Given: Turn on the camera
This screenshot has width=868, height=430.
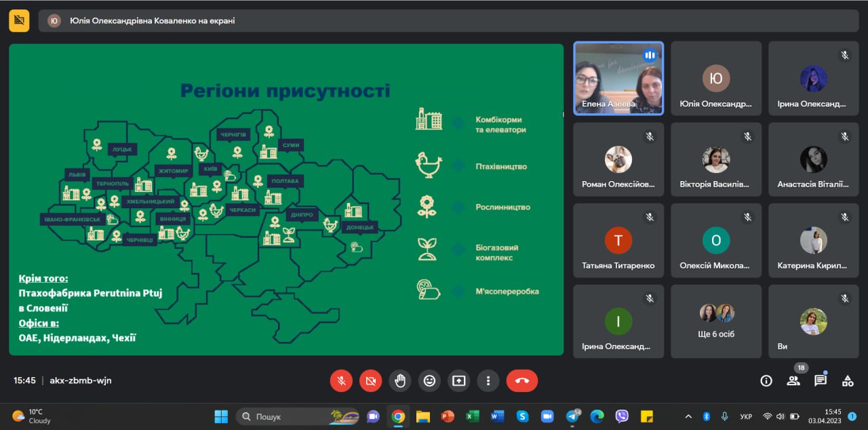Looking at the screenshot, I should tap(370, 380).
